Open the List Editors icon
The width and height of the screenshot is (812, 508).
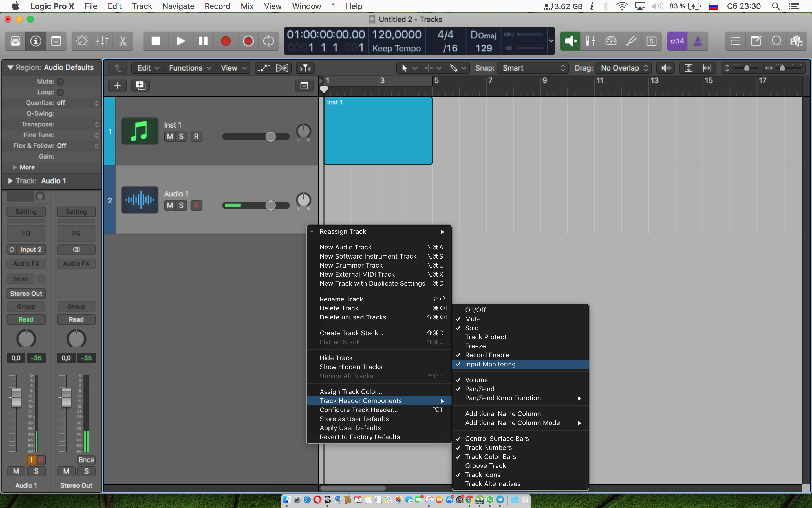click(x=736, y=41)
